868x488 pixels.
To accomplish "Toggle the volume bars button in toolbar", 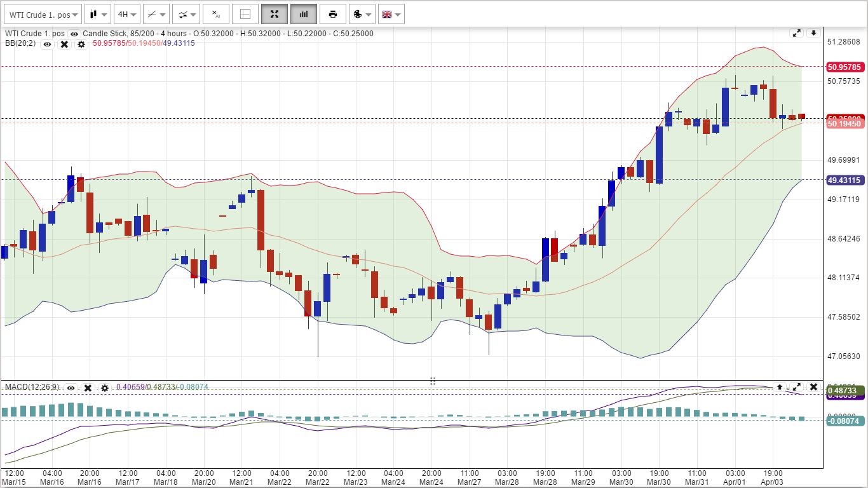I will 304,14.
